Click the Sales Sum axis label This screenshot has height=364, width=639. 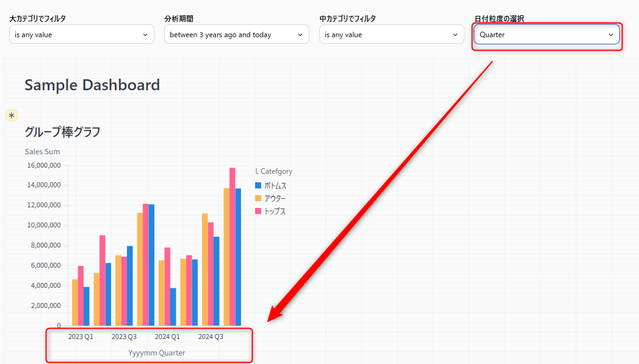(x=42, y=151)
